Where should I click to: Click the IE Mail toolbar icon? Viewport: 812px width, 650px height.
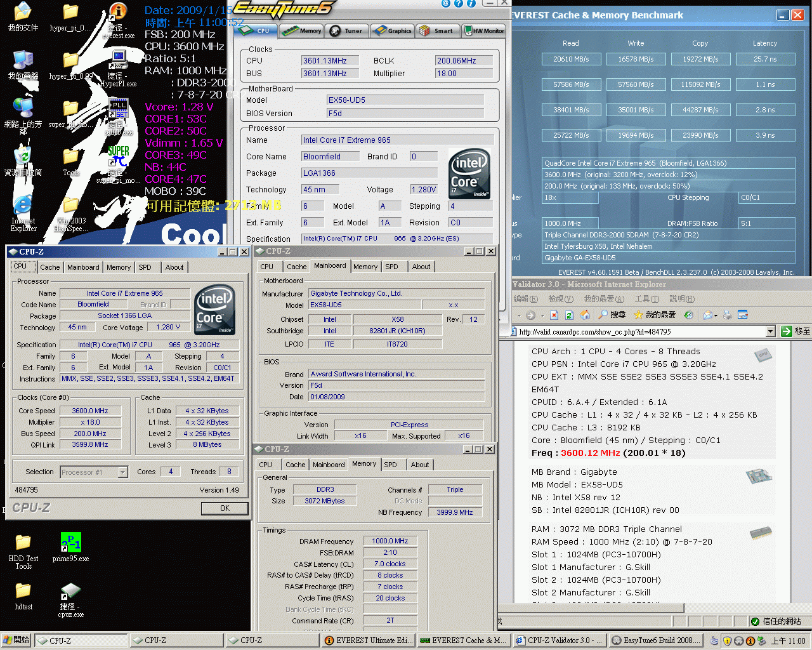coord(707,315)
